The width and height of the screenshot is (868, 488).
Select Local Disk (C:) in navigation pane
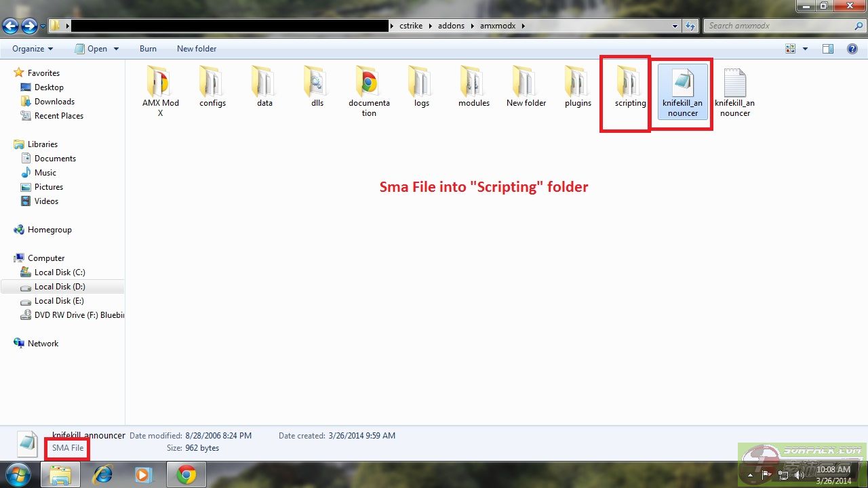tap(60, 272)
